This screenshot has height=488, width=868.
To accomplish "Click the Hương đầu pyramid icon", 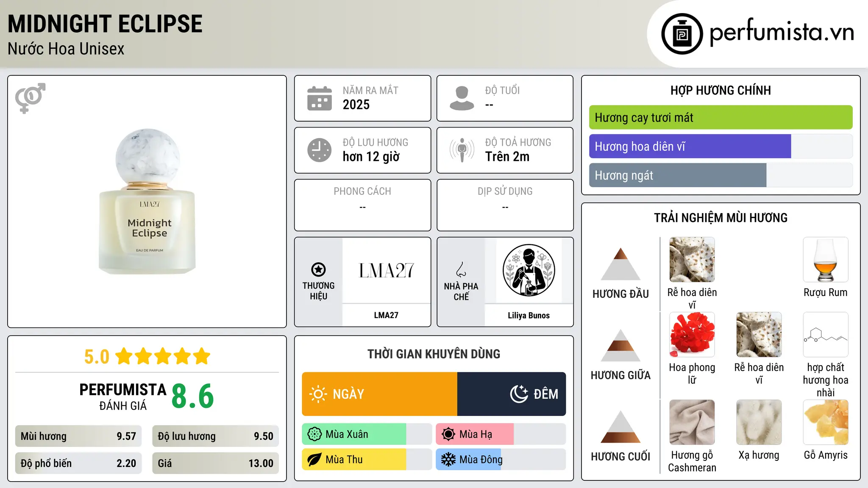I will pos(620,264).
